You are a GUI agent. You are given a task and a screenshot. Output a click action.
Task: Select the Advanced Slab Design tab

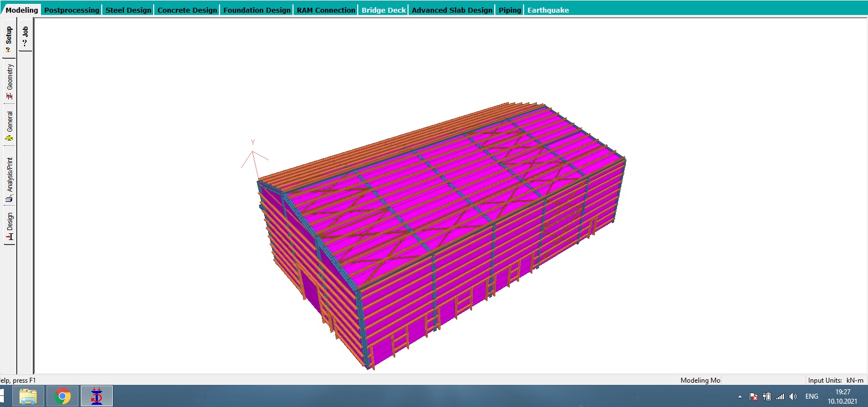452,10
